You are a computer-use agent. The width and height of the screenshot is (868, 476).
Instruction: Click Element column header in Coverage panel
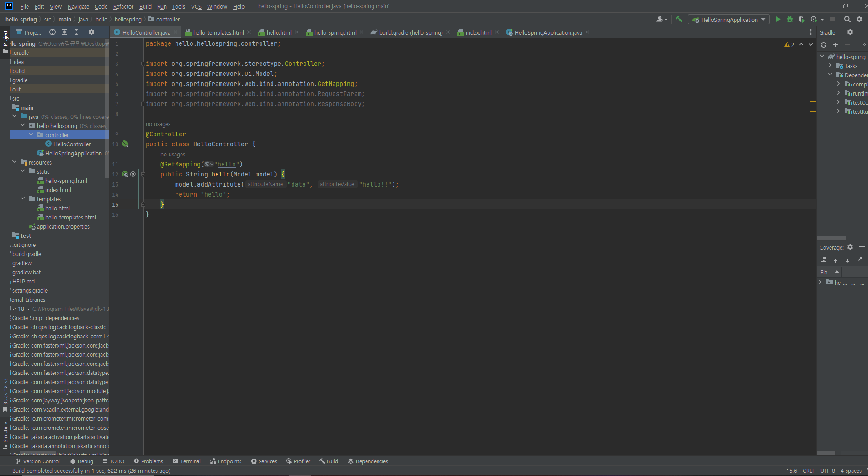click(830, 272)
